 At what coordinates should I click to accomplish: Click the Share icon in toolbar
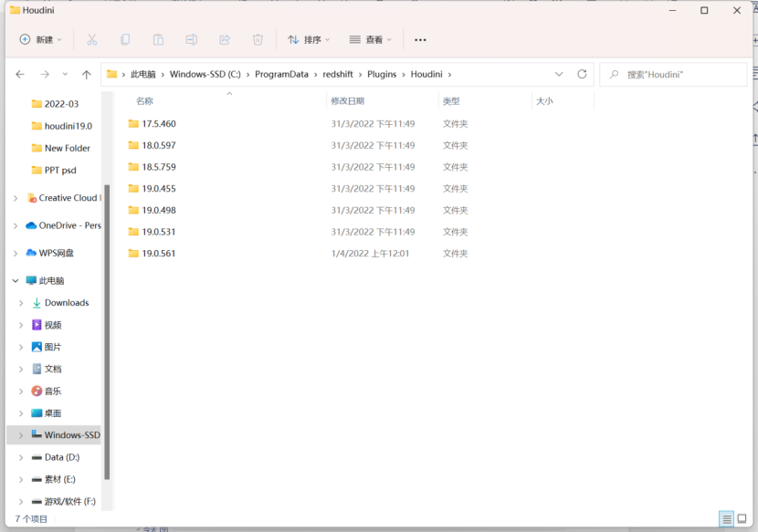(x=225, y=39)
